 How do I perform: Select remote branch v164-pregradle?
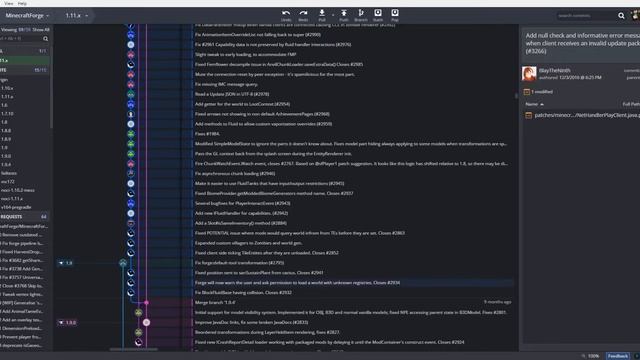click(x=16, y=207)
